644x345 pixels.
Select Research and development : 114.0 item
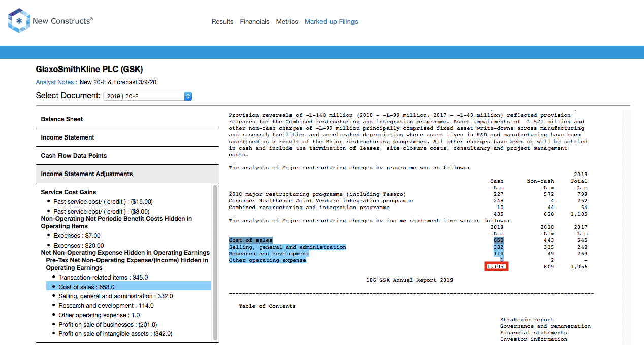(106, 306)
